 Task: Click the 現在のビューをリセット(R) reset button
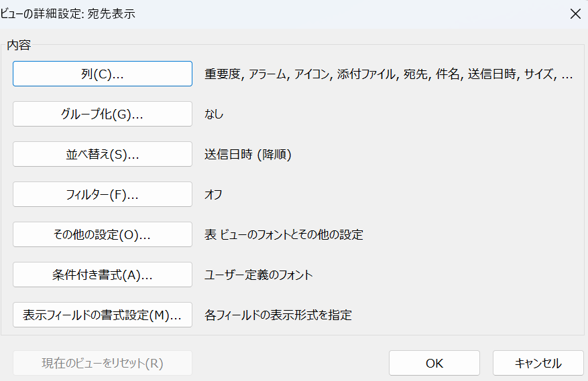click(x=103, y=363)
